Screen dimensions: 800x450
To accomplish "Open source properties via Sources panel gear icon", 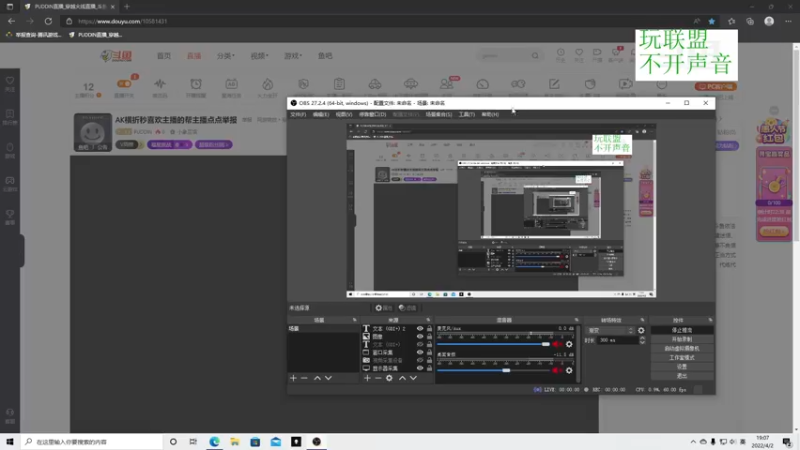I will click(x=389, y=378).
